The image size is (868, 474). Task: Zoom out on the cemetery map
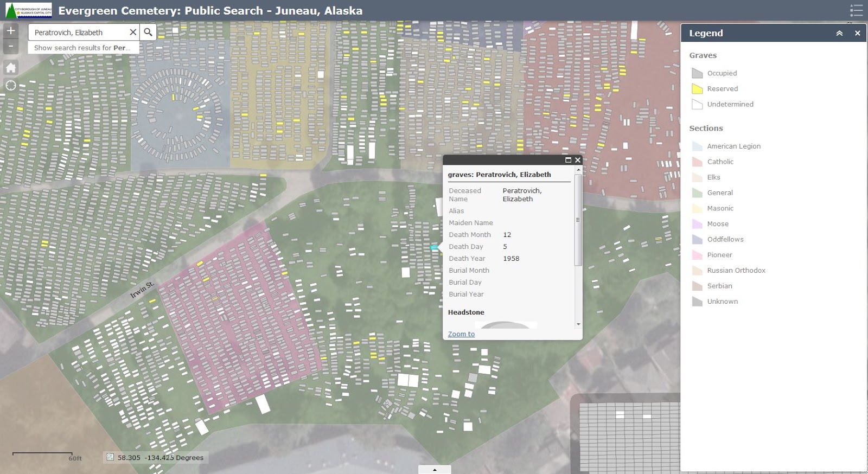tap(11, 46)
